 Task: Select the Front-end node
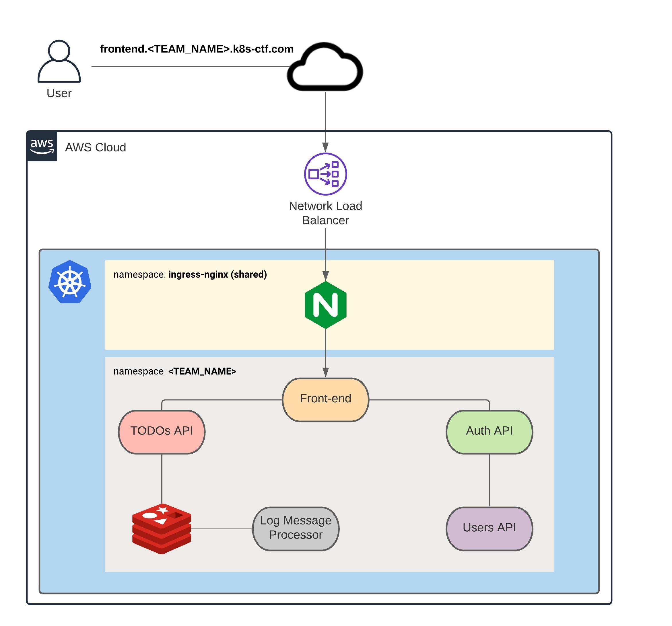click(325, 400)
